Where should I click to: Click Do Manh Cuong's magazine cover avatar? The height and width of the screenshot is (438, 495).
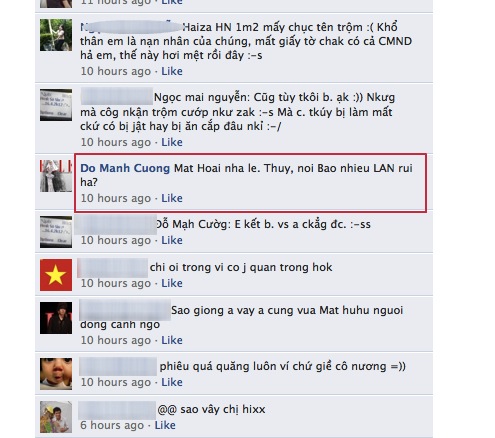point(56,176)
